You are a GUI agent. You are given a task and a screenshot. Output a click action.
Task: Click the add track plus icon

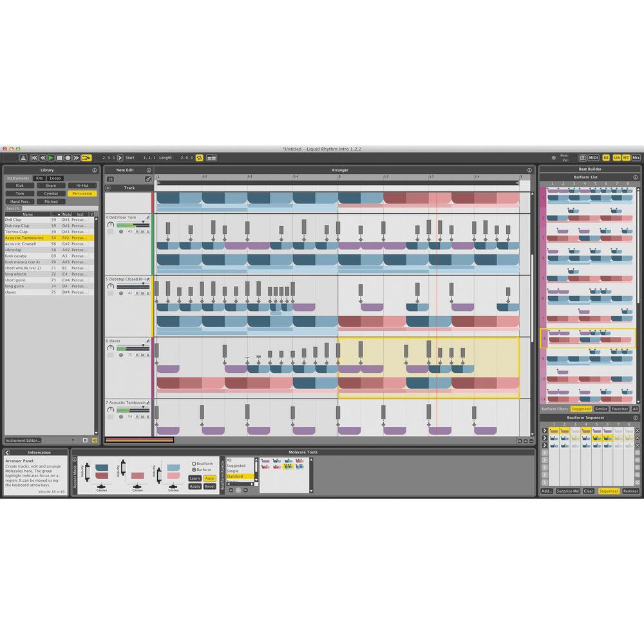click(x=108, y=187)
